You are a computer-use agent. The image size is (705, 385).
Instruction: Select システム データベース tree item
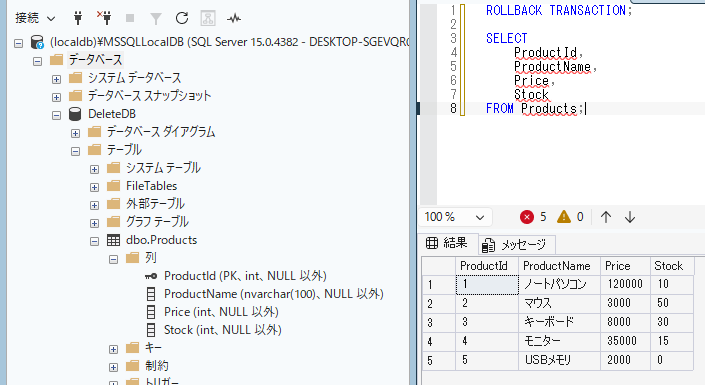point(134,78)
